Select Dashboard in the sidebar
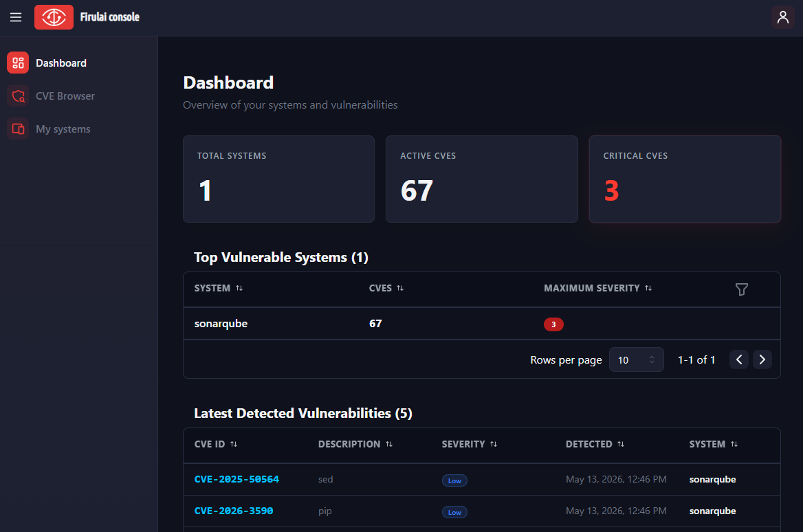The height and width of the screenshot is (532, 803). pos(61,63)
